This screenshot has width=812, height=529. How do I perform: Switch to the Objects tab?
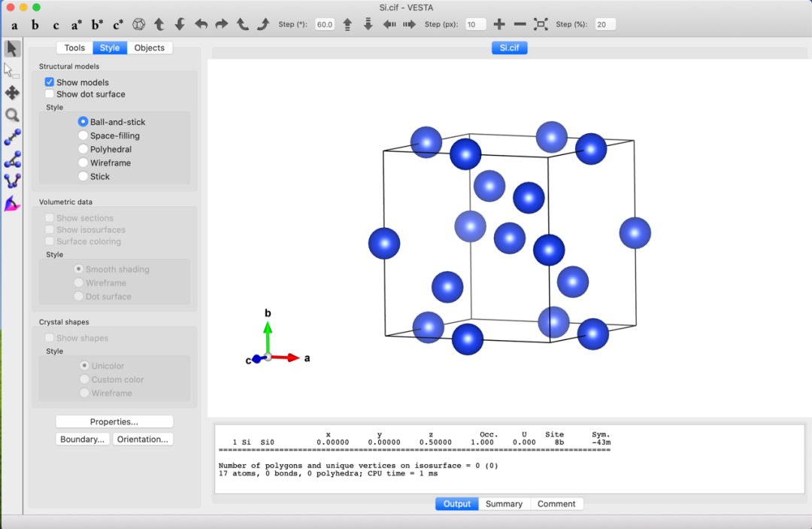click(x=149, y=47)
